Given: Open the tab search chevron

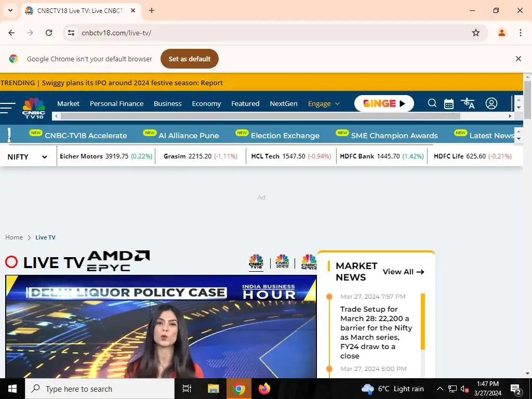Looking at the screenshot, I should (x=10, y=10).
